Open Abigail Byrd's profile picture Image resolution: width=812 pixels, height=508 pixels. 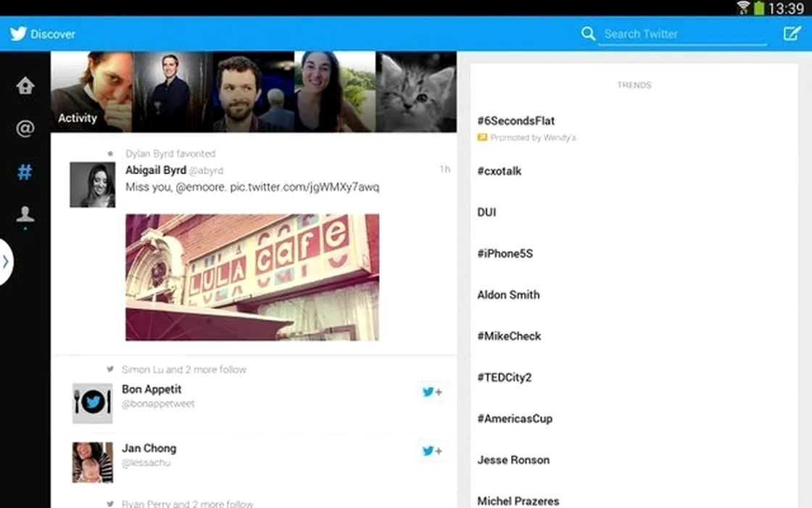coord(92,185)
